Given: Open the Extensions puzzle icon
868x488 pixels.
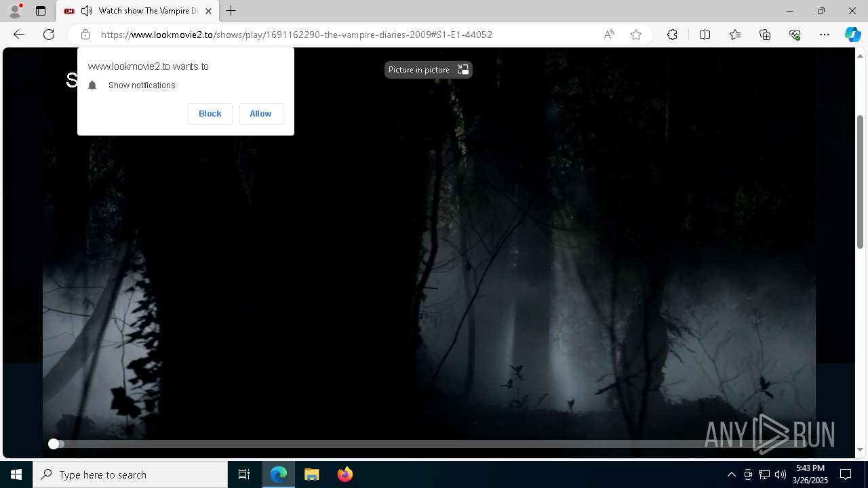Looking at the screenshot, I should point(672,35).
